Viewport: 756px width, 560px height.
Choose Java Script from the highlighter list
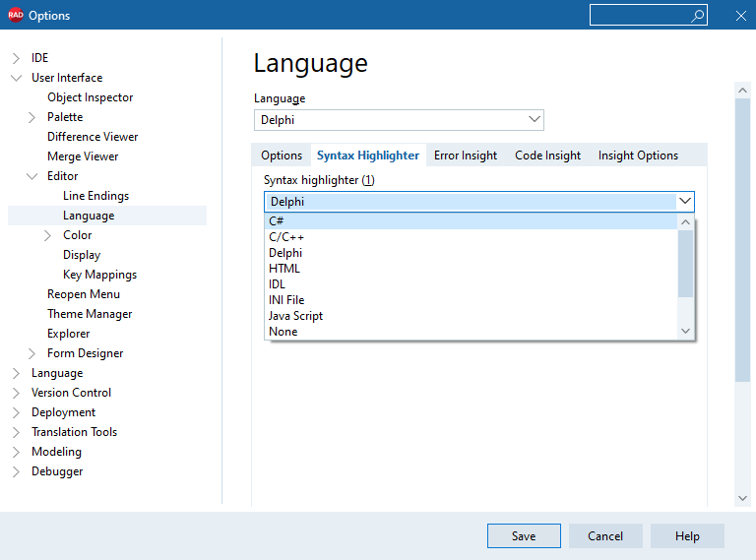point(472,316)
